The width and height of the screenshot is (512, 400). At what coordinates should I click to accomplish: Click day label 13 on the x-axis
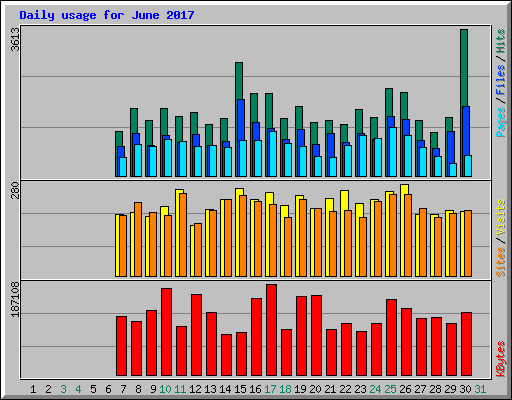point(210,389)
